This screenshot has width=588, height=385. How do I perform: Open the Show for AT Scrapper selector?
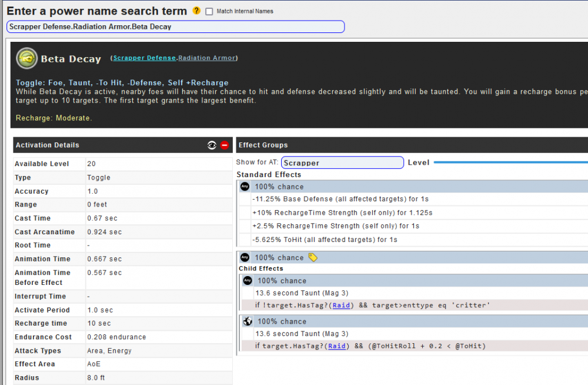coord(342,162)
